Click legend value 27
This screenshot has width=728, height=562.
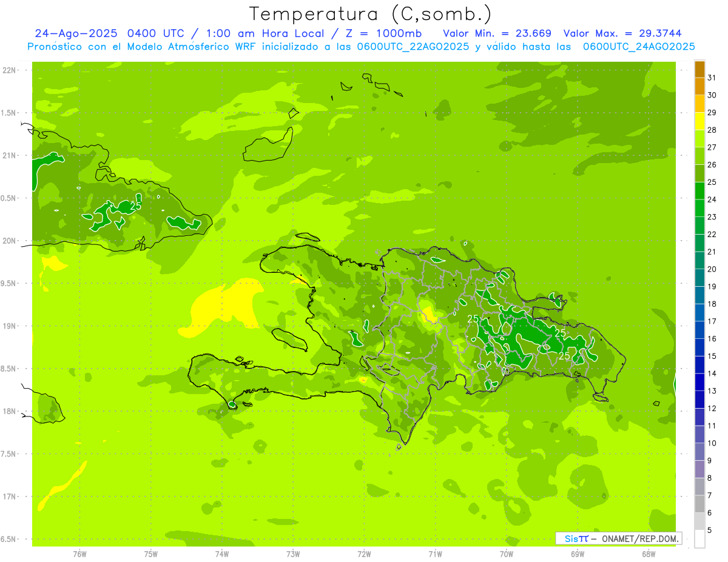coord(712,147)
